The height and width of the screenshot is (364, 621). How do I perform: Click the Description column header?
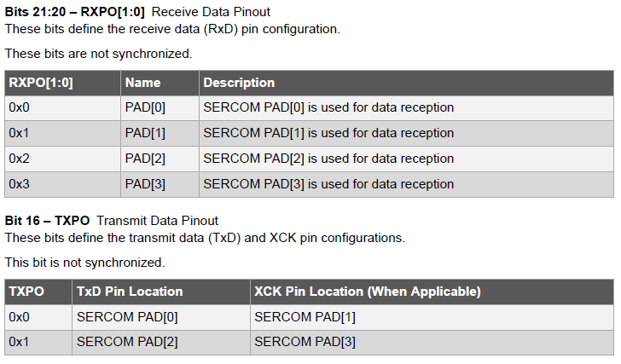coord(239,83)
